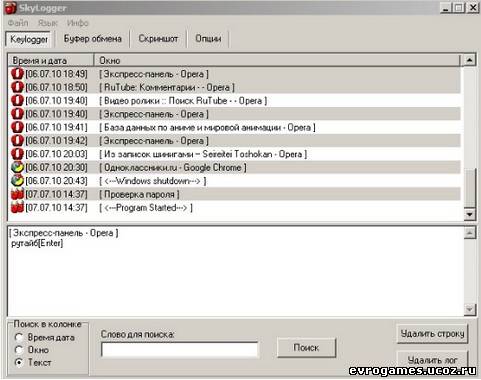481x380 pixels.
Task: Click red icon beside Проверка пароля entry
Action: point(17,194)
